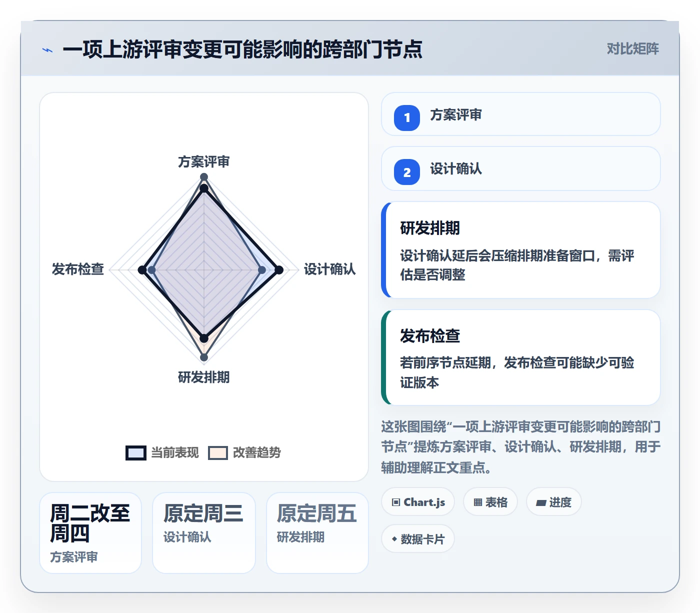The width and height of the screenshot is (700, 613).
Task: Click the 原定周五 stat card
Action: click(x=317, y=533)
